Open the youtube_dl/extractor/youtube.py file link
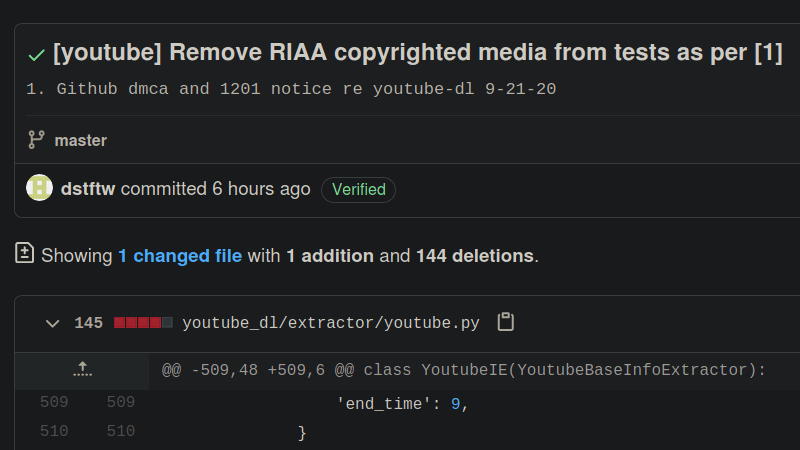Viewport: 800px width, 450px height. (330, 323)
